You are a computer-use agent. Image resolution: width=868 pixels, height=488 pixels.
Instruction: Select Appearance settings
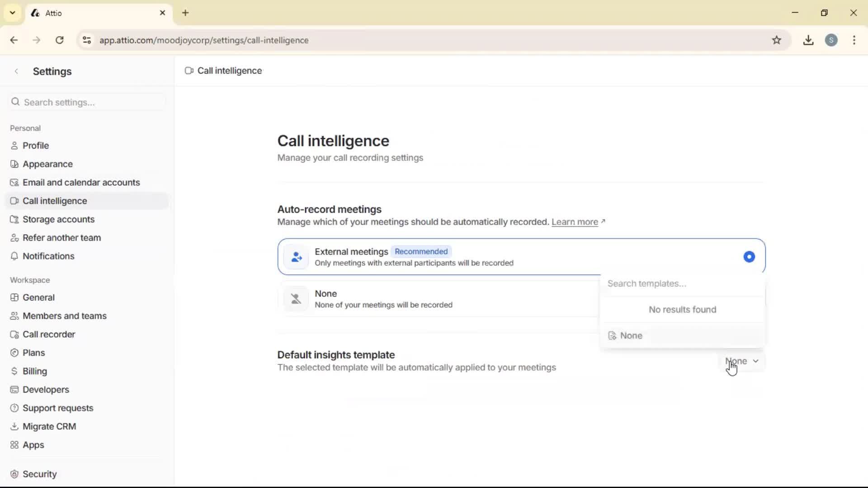(47, 164)
